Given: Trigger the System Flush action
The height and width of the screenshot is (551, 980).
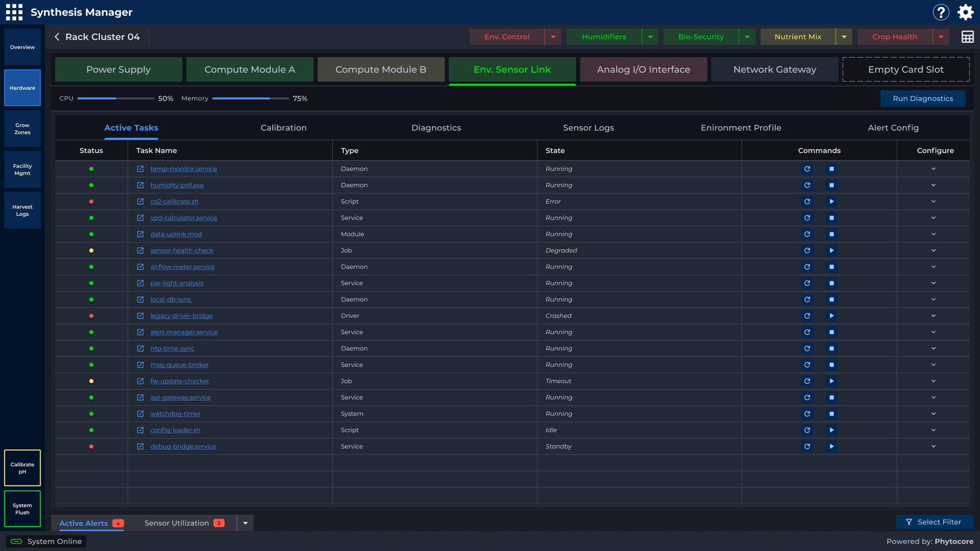Looking at the screenshot, I should click(x=22, y=509).
